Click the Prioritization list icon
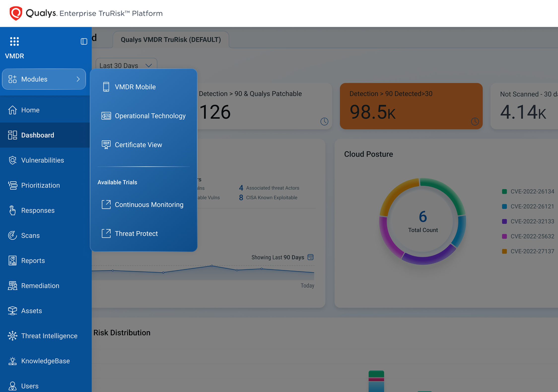 click(12, 185)
